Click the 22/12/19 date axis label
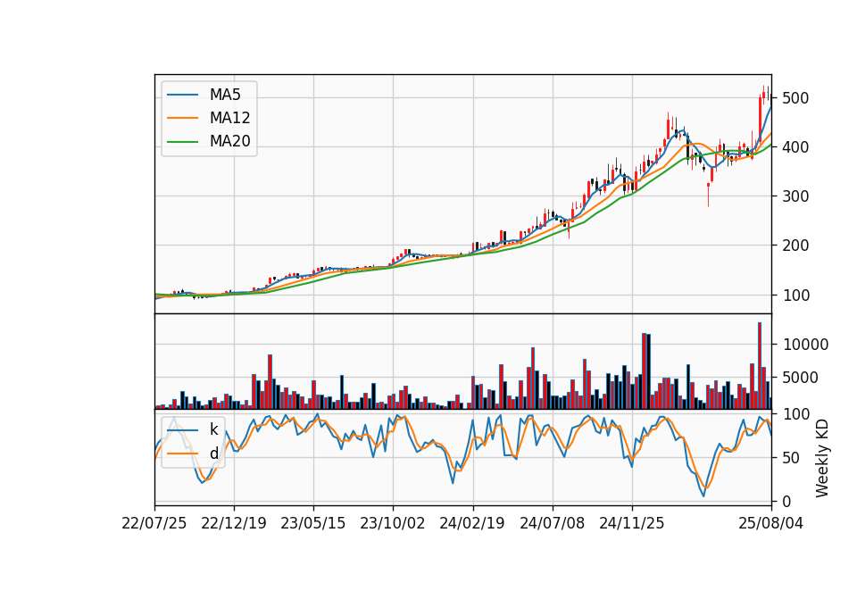857x616 pixels. tap(234, 523)
